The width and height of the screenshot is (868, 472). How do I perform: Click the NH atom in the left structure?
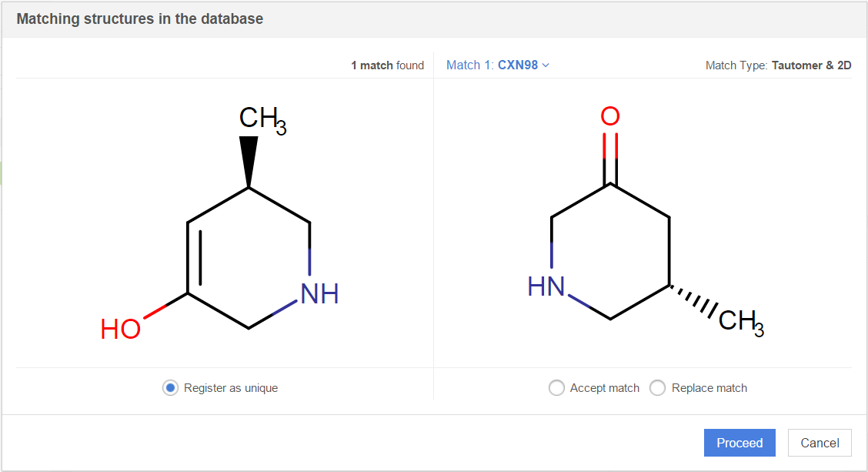point(319,294)
